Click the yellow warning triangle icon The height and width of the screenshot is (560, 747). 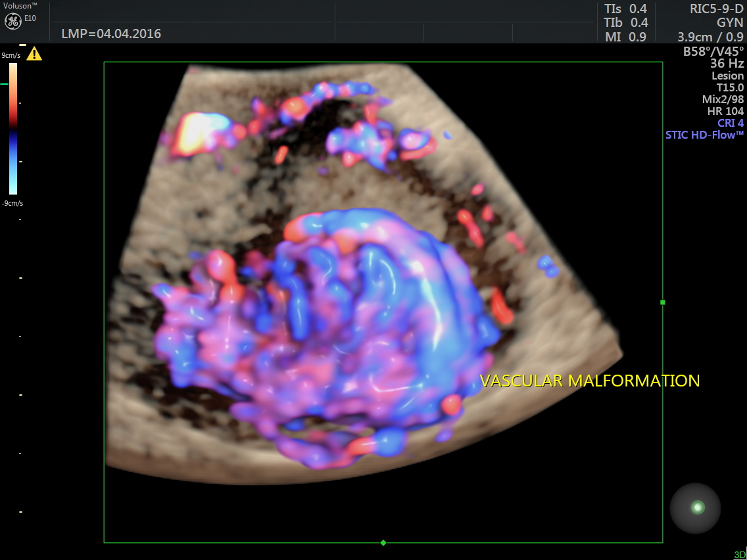point(34,54)
